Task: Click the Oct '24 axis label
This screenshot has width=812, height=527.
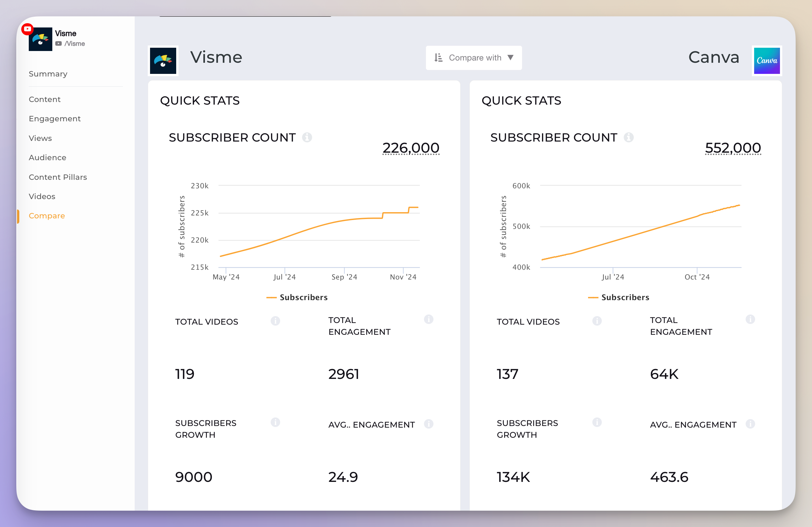Action: point(697,277)
